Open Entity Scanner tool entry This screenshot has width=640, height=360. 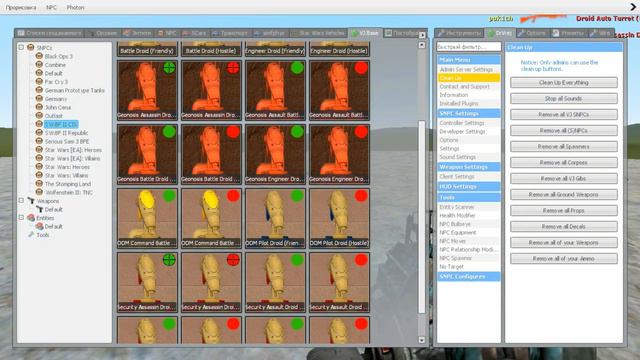click(x=469, y=207)
